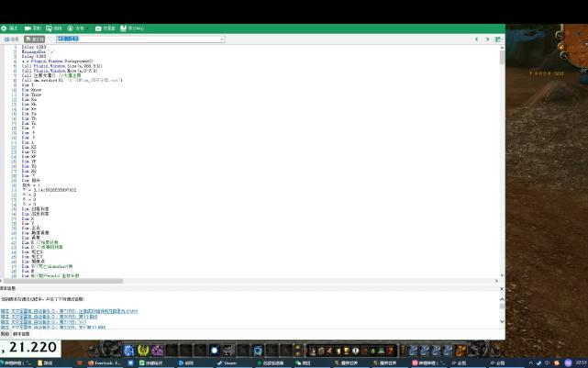588x368 pixels.
Task: Click the code line 'Dim Ynow'
Action: [31, 95]
